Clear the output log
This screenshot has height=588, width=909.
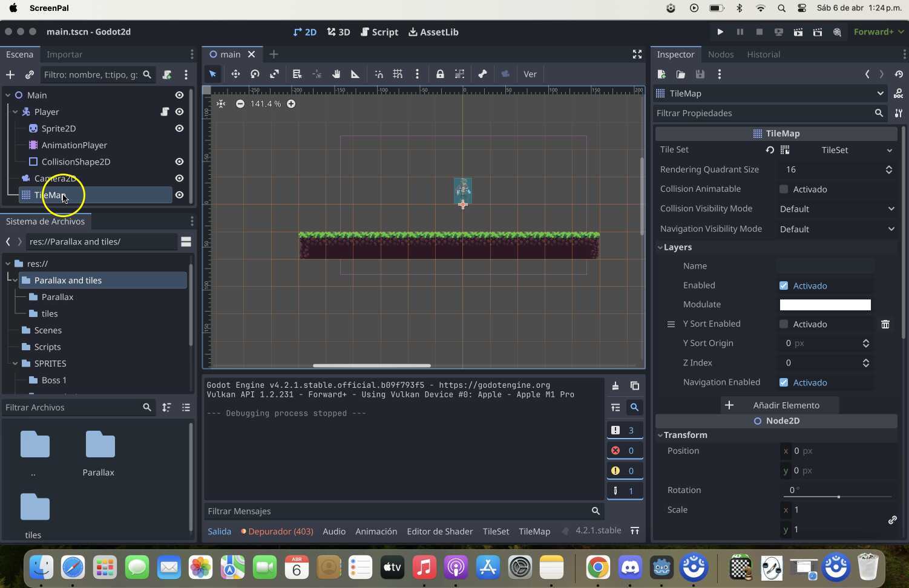(x=615, y=386)
